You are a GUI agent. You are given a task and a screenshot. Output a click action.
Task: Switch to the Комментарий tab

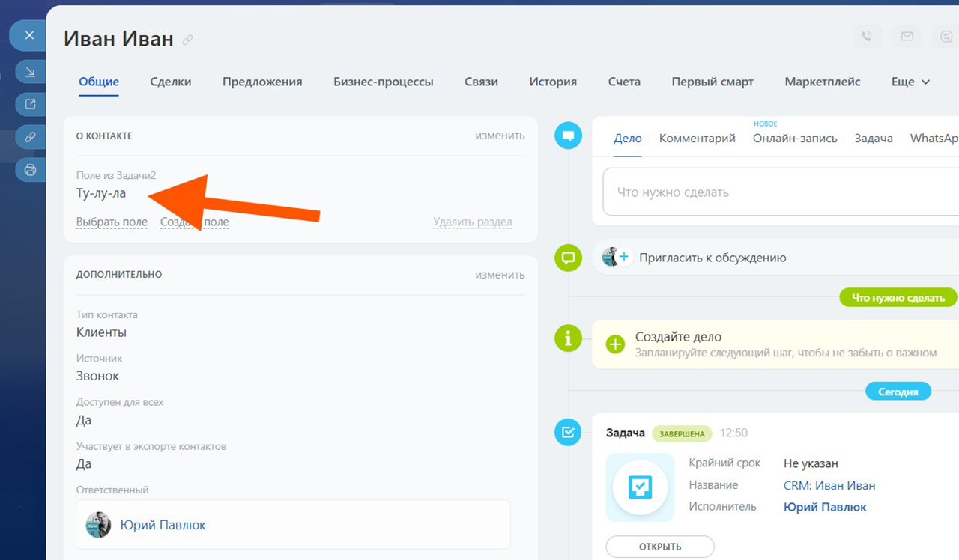(x=698, y=138)
